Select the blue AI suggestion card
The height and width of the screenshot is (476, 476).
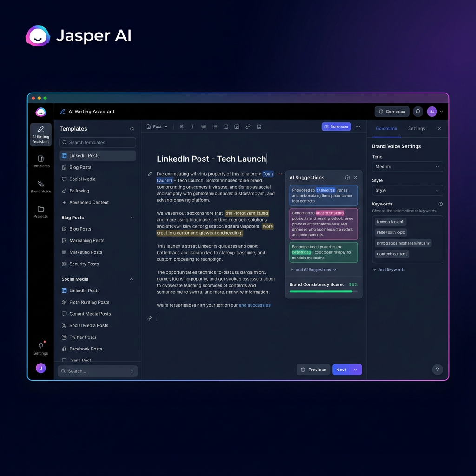324,196
